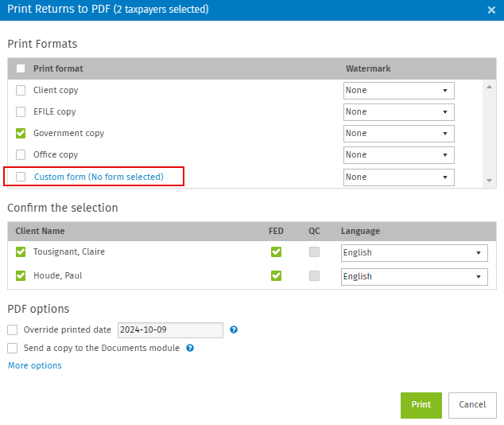This screenshot has height=425, width=504.
Task: Deselect taxpayer Houde, Paul
Action: pos(21,275)
